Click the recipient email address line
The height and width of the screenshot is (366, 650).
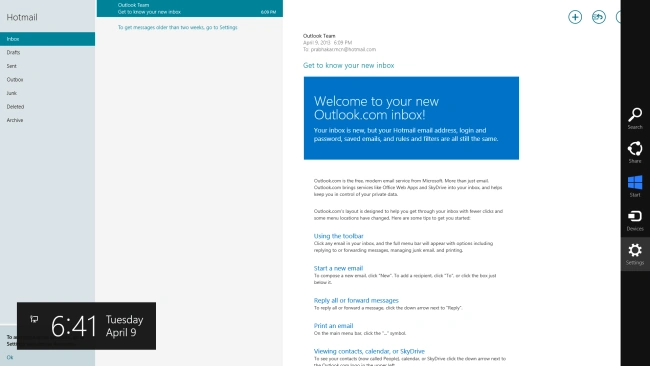coord(340,49)
